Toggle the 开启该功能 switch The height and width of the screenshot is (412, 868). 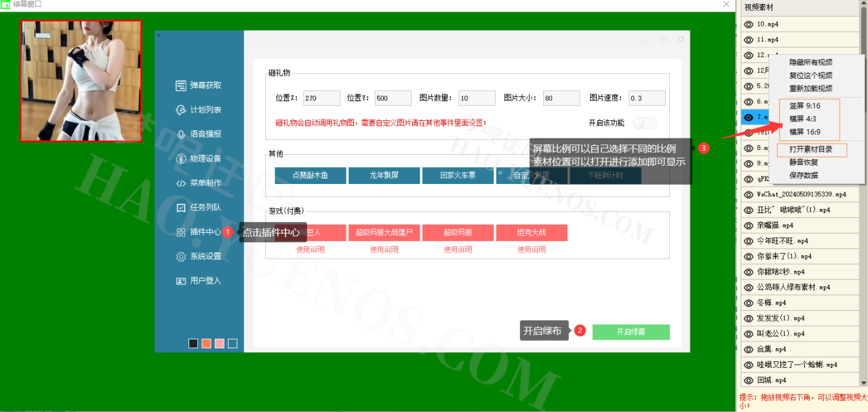pos(645,123)
